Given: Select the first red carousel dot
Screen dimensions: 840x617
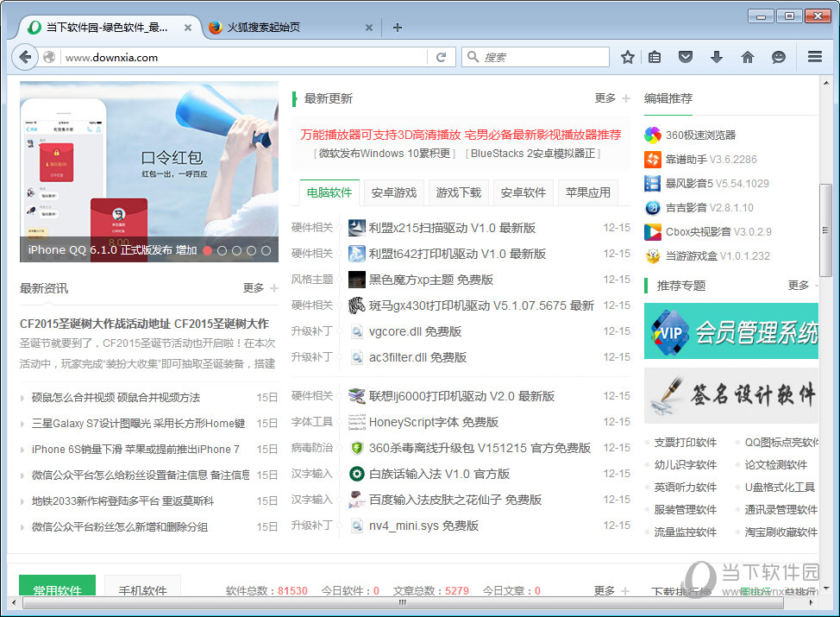Looking at the screenshot, I should [x=207, y=251].
